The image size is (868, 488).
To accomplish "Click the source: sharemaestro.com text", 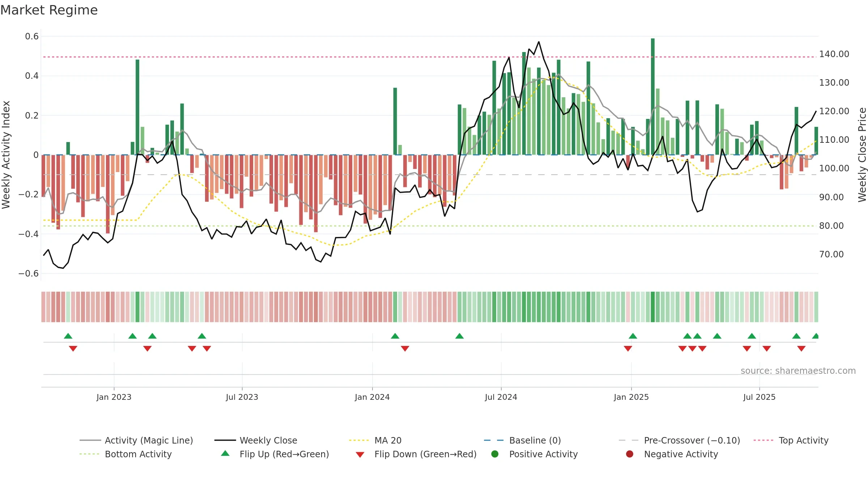I will (798, 371).
